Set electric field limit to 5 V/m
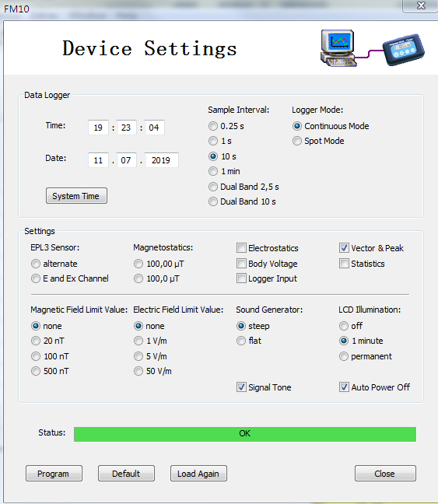 pos(138,356)
